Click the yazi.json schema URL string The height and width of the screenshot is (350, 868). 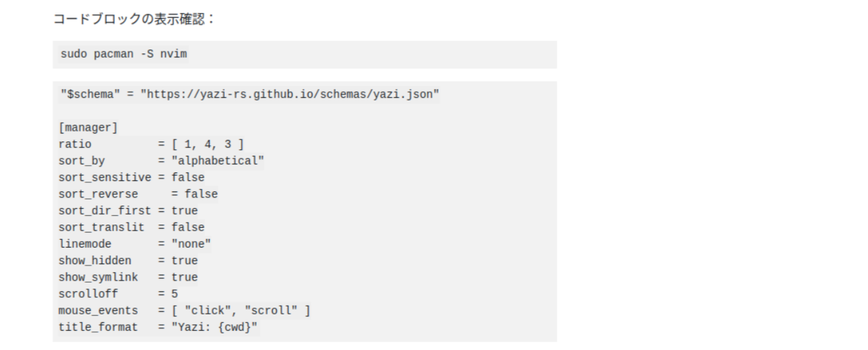coord(290,94)
